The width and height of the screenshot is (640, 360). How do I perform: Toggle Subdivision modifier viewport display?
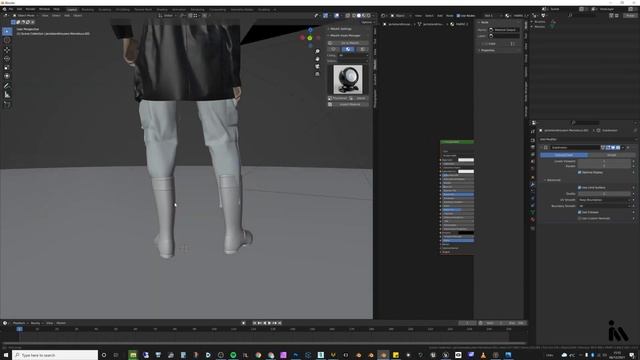[613, 147]
